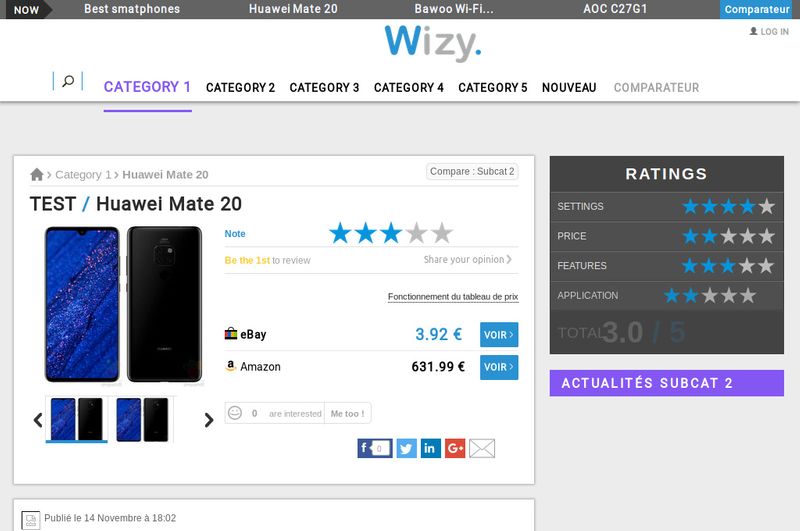Click Be the 1st to review link
The image size is (800, 531).
click(x=267, y=260)
